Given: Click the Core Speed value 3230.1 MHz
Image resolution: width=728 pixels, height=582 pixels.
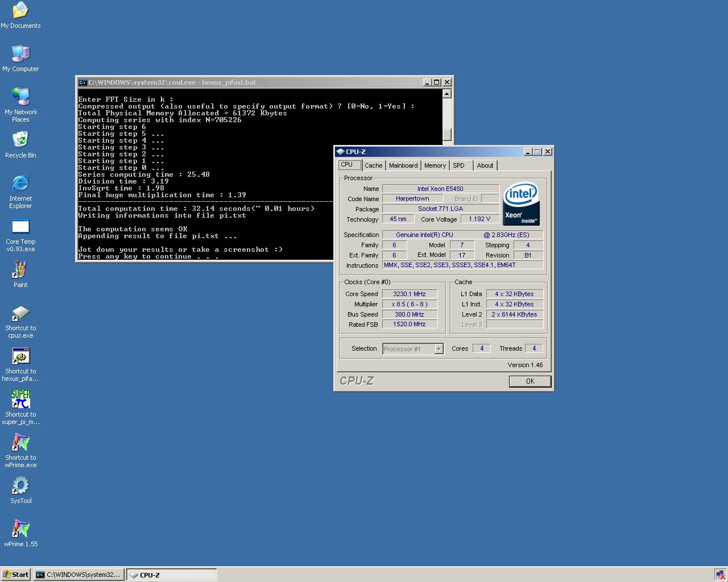Looking at the screenshot, I should click(409, 294).
